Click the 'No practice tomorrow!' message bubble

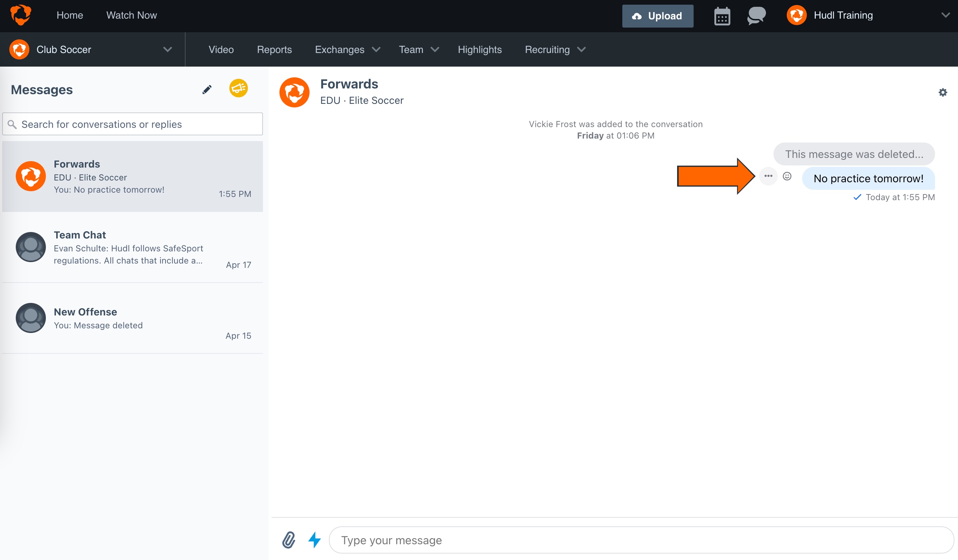pyautogui.click(x=868, y=178)
